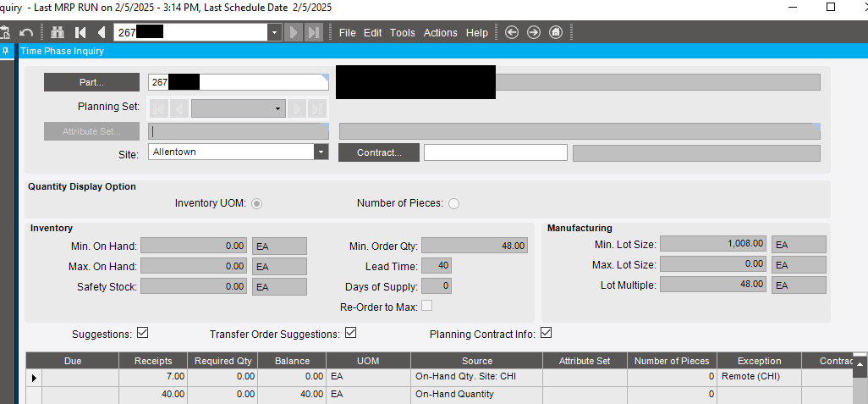Click the Contract text input field
The height and width of the screenshot is (404, 868).
pyautogui.click(x=496, y=152)
